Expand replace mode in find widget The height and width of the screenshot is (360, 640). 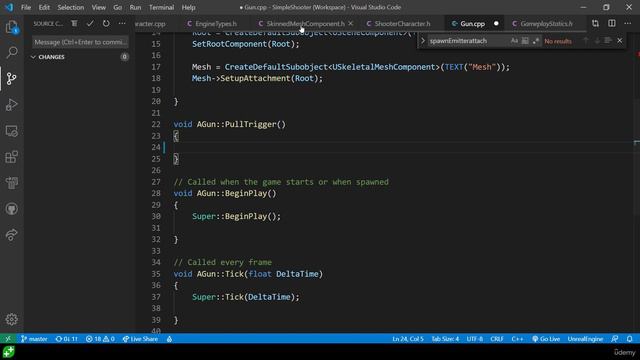(x=423, y=41)
